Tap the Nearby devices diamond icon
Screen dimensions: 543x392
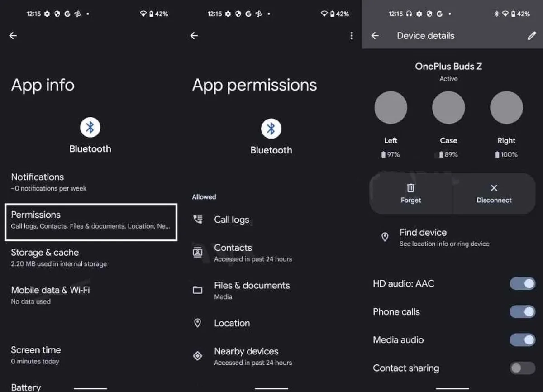pyautogui.click(x=198, y=356)
